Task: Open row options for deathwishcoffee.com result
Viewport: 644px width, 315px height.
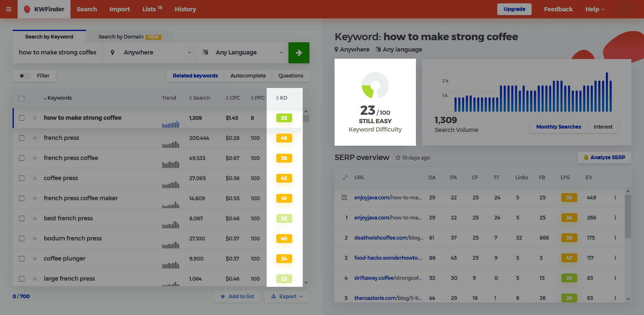Action: [615, 238]
